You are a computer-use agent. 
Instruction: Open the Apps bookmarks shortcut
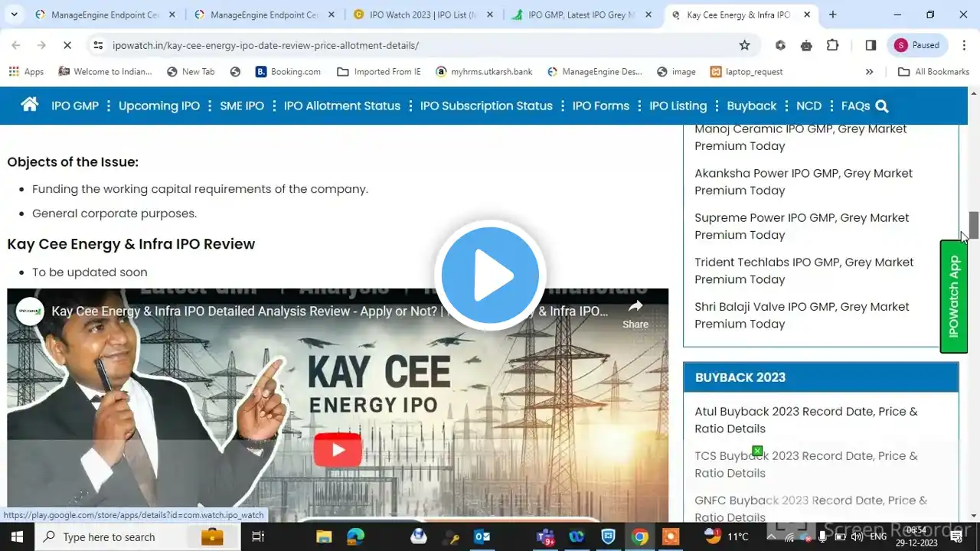tap(26, 72)
